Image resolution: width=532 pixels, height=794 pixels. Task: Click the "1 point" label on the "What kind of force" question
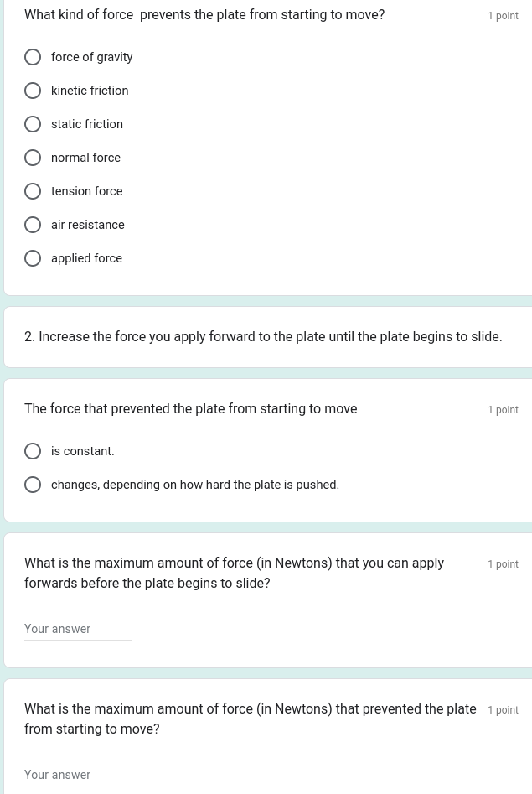(x=503, y=16)
